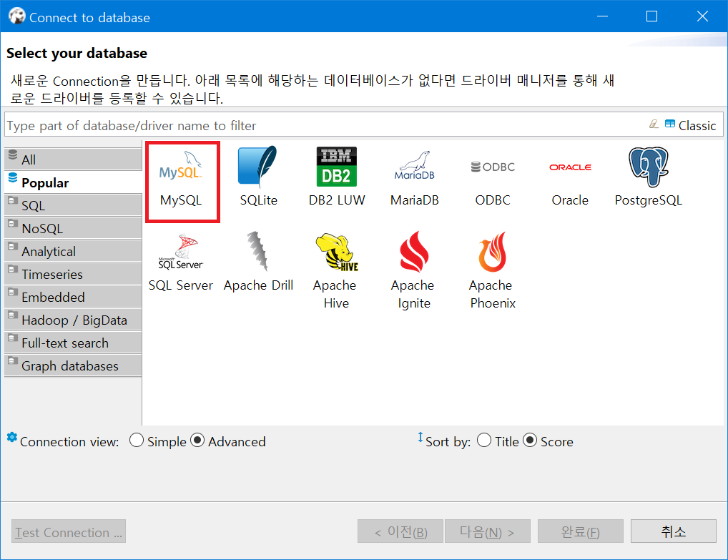Click the 이전(B) back button

pyautogui.click(x=400, y=531)
